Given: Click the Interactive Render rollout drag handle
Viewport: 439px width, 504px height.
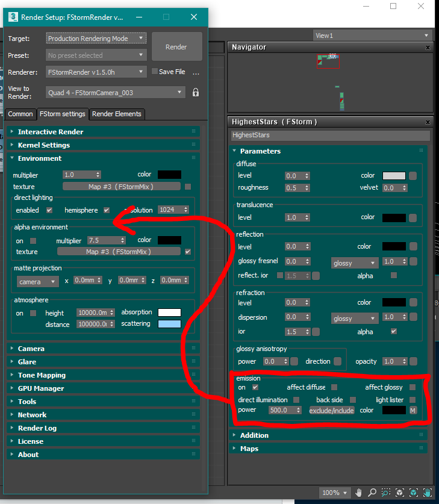Looking at the screenshot, I should click(x=193, y=131).
